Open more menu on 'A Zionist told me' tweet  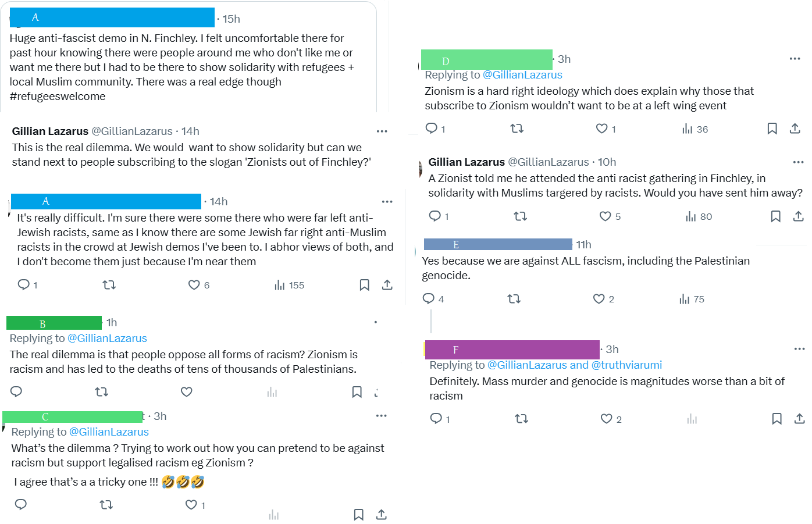pos(798,162)
